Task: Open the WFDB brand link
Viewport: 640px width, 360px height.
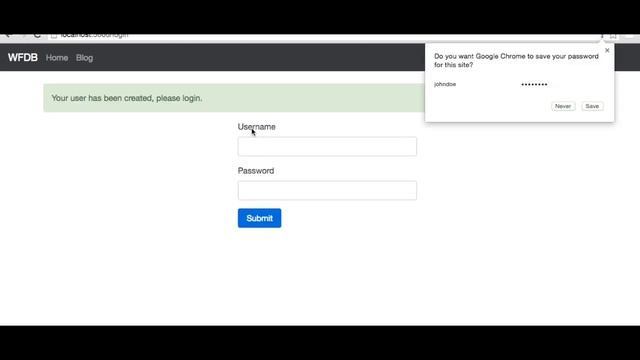Action: 23,58
